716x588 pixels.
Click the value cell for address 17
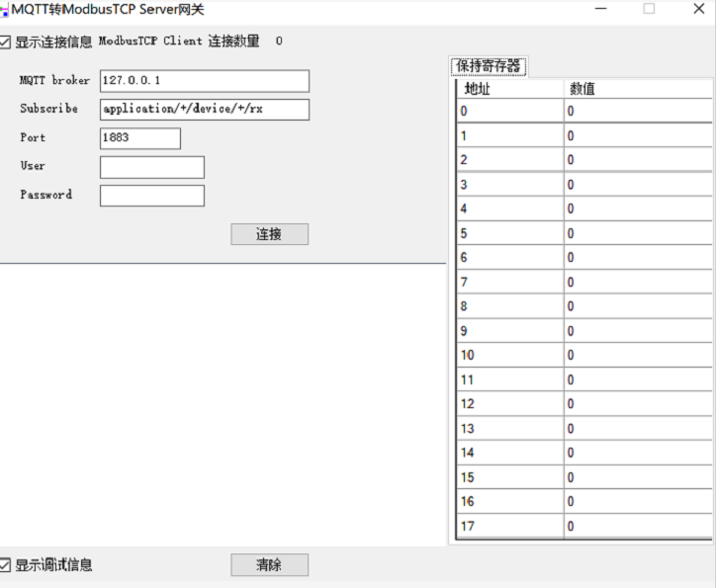pos(638,526)
